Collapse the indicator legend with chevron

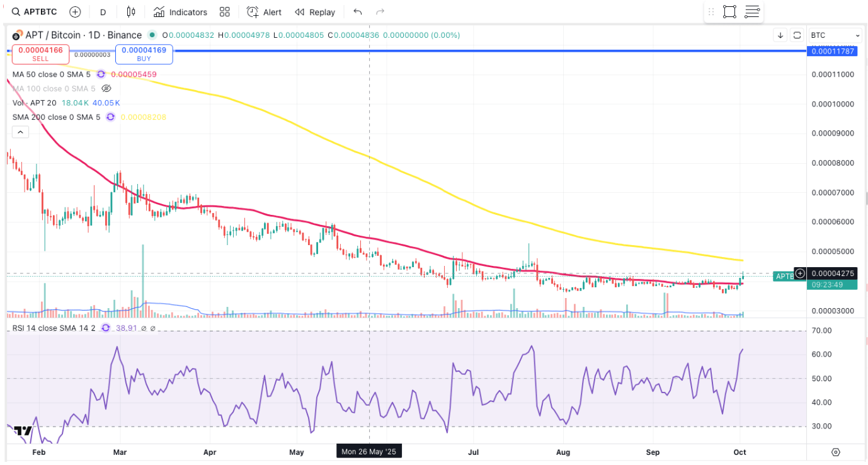click(20, 132)
